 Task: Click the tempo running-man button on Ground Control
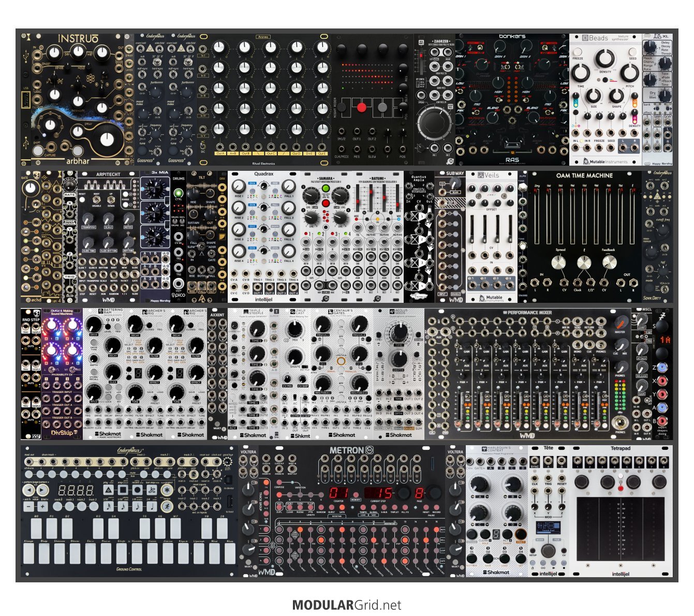coord(167,506)
